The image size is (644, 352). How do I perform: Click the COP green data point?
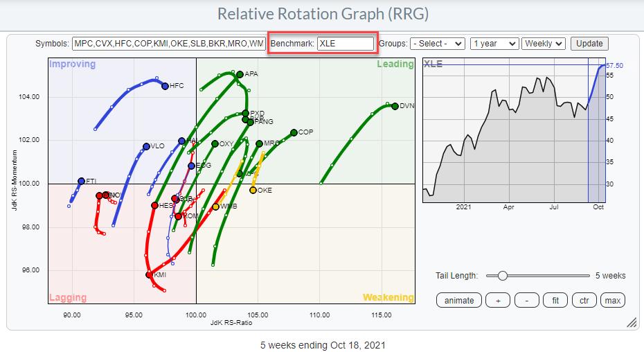click(294, 132)
